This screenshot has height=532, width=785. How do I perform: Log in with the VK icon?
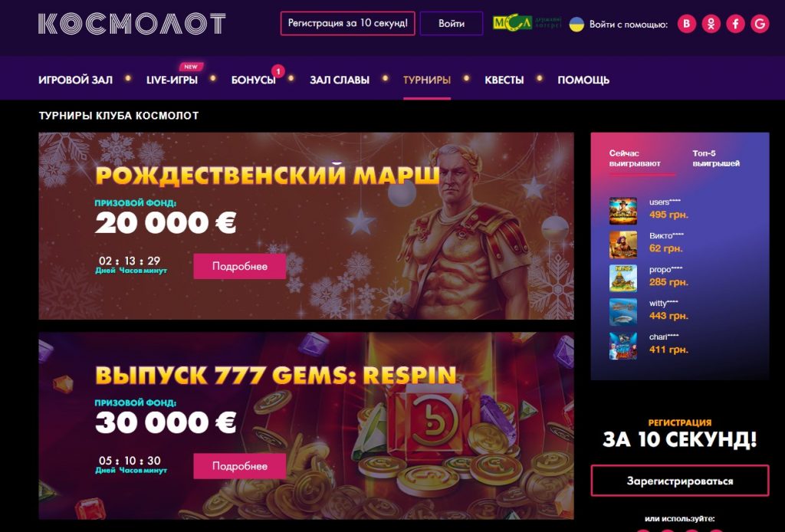click(x=686, y=24)
